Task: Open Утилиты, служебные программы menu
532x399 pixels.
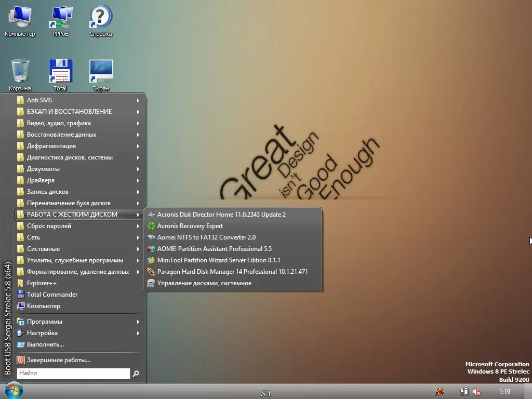Action: pos(79,260)
